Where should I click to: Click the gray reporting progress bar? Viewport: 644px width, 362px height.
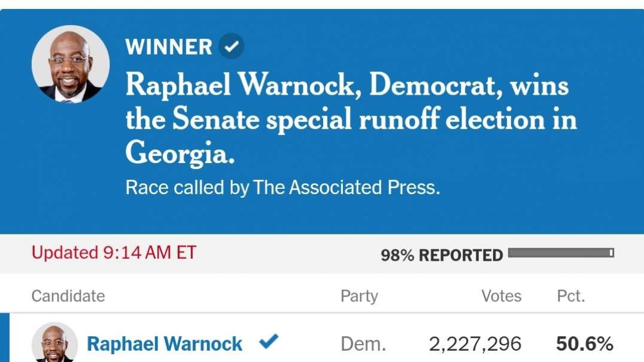[560, 253]
